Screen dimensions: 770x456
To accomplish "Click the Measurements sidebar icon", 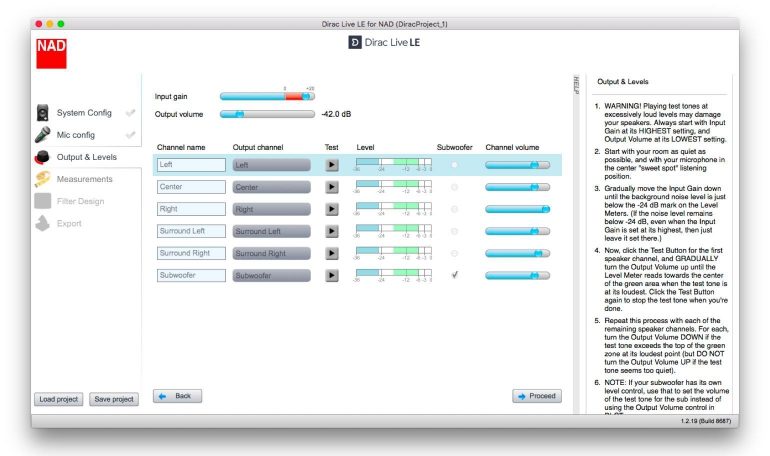I will 42,179.
